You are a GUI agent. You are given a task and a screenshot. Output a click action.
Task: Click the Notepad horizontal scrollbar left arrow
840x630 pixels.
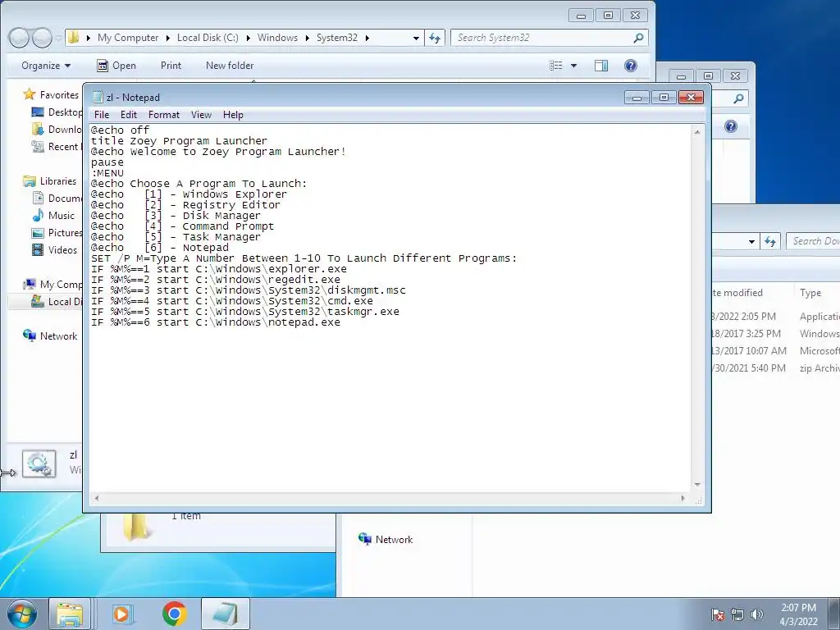pos(97,498)
